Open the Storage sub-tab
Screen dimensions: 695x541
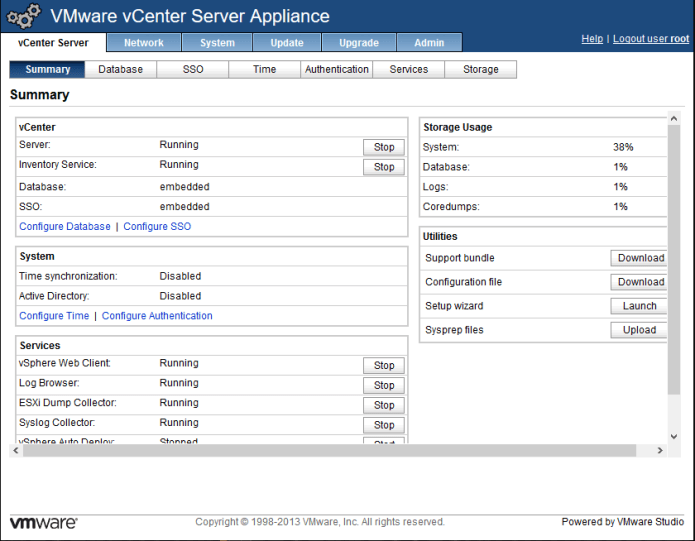[480, 70]
